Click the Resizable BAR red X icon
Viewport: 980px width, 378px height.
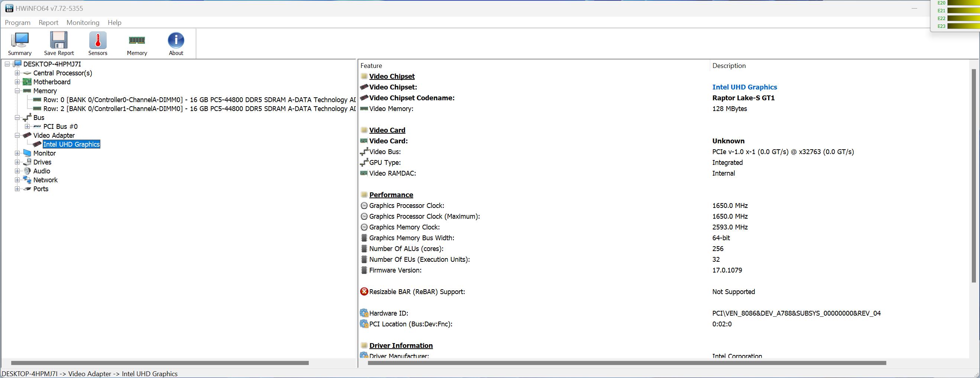(364, 292)
